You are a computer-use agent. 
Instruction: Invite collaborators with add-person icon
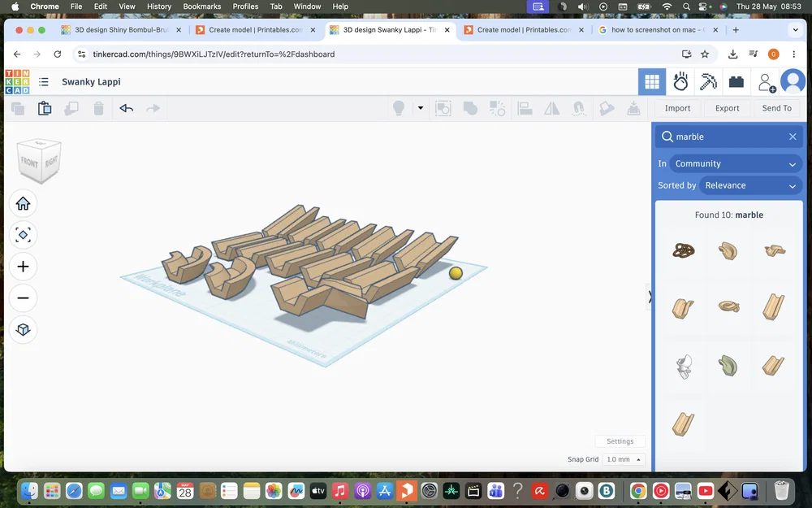767,82
